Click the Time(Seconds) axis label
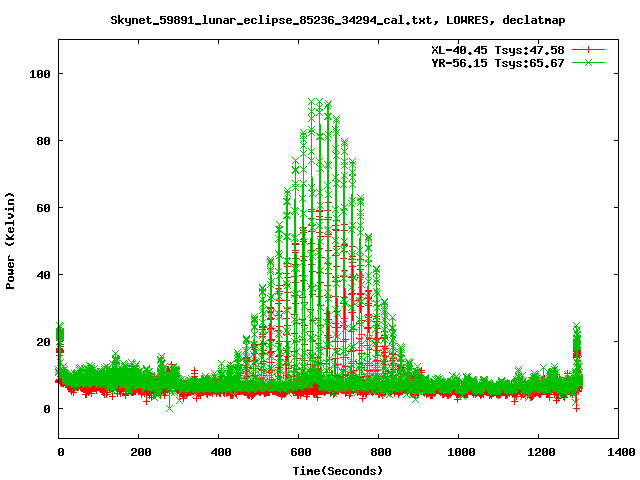This screenshot has width=640, height=480. click(x=338, y=471)
